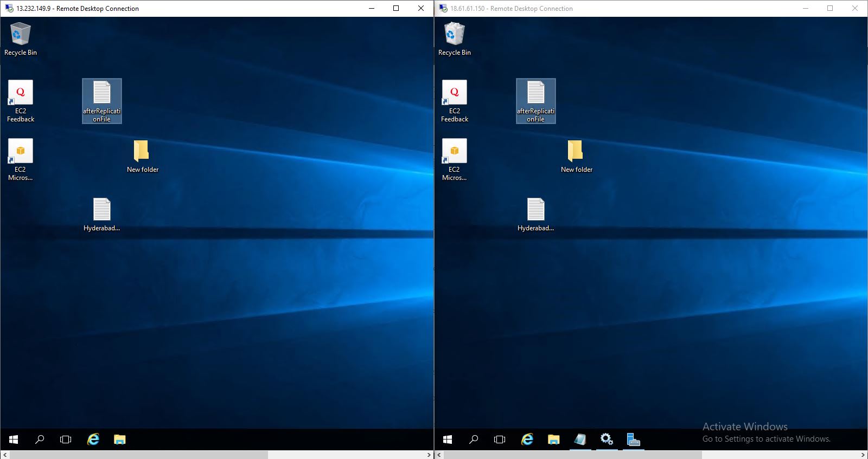Open Recycle Bin in the 13.232.149.9 session
This screenshot has width=868, height=459.
click(x=21, y=35)
